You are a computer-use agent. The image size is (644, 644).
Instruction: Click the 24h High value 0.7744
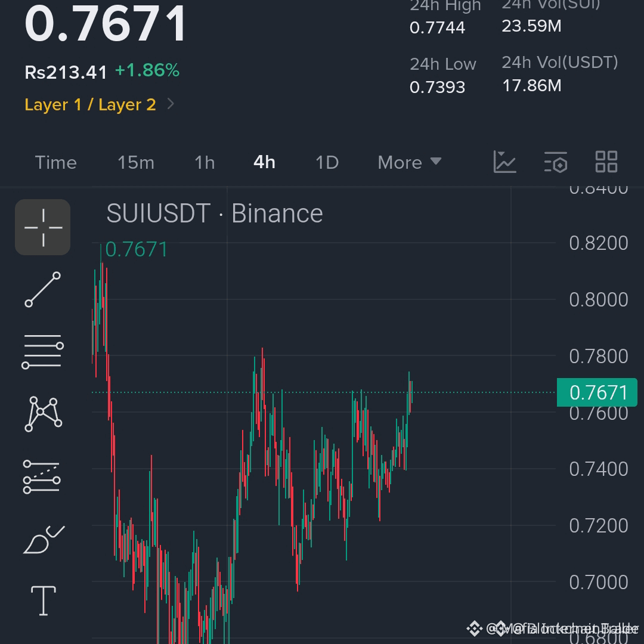click(438, 27)
